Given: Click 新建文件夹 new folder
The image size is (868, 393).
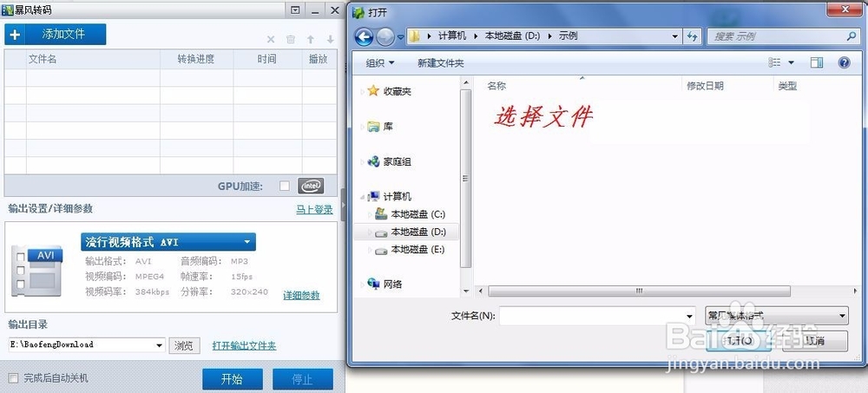Looking at the screenshot, I should (441, 63).
